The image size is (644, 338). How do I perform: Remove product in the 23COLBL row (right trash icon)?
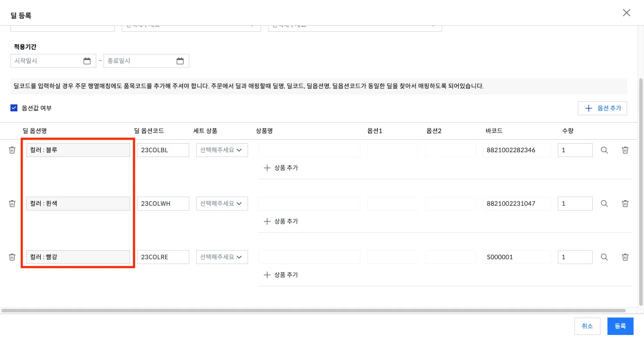click(x=625, y=150)
